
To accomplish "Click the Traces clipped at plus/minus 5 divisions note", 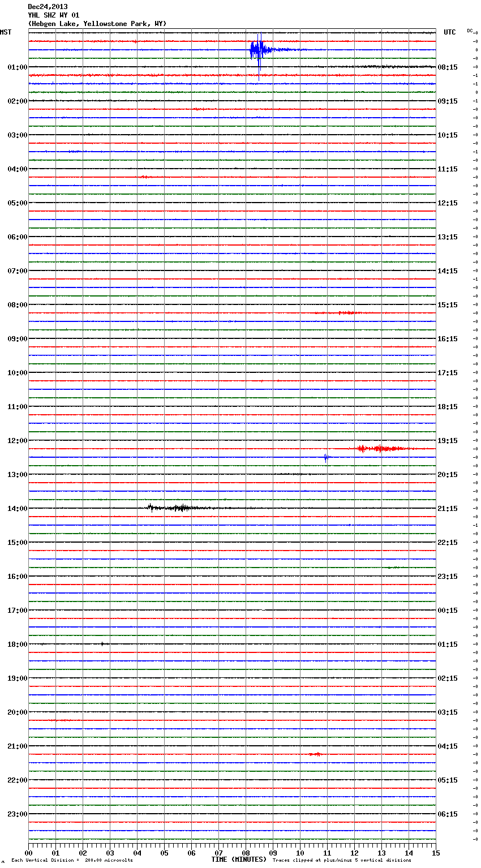I will [342, 861].
